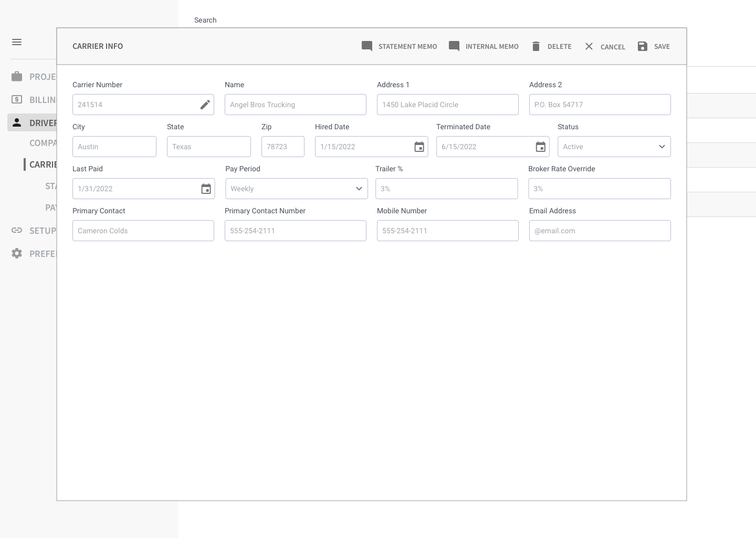This screenshot has width=756, height=538.
Task: Select the Company item in sidebar
Action: coord(43,143)
